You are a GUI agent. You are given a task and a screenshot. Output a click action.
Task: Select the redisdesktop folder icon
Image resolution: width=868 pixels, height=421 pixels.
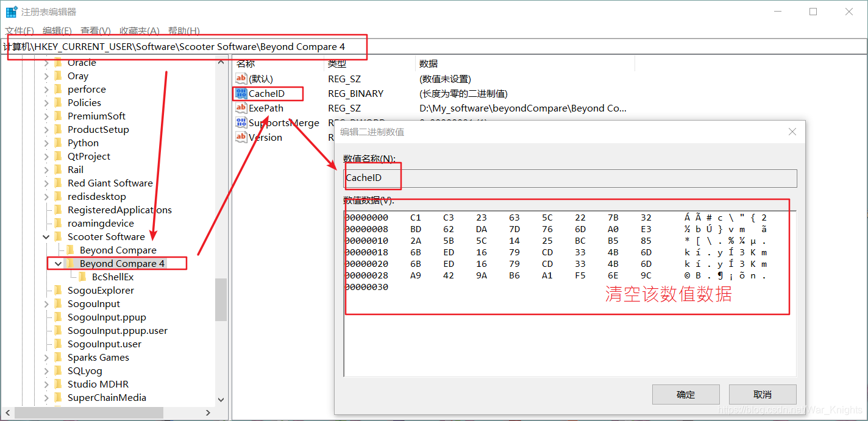point(59,197)
